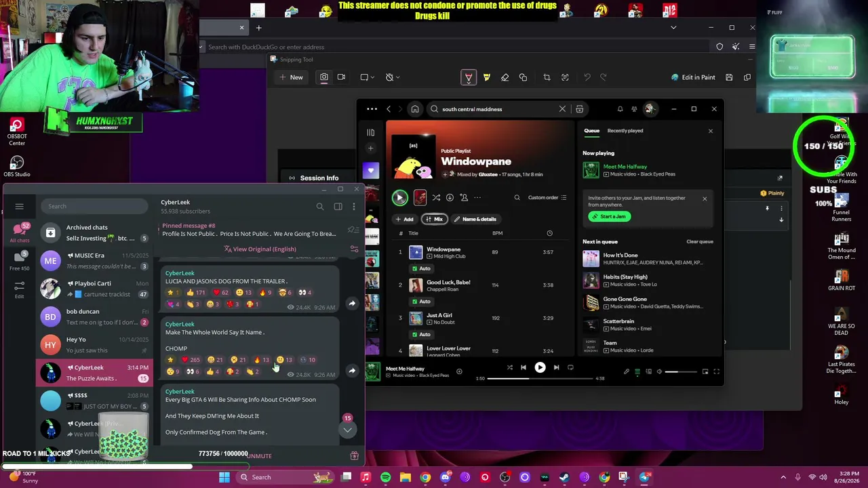The height and width of the screenshot is (488, 868).
Task: Clear the Spotify search field
Action: coord(562,109)
